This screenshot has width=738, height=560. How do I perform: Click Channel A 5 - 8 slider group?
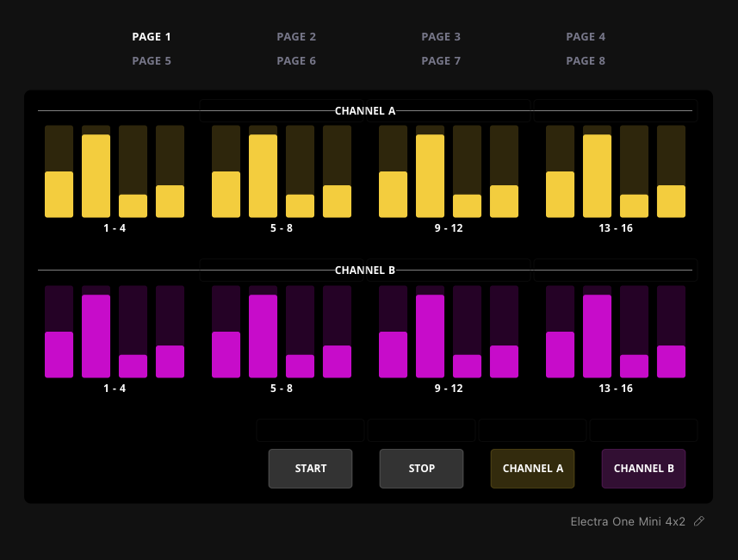coord(282,172)
